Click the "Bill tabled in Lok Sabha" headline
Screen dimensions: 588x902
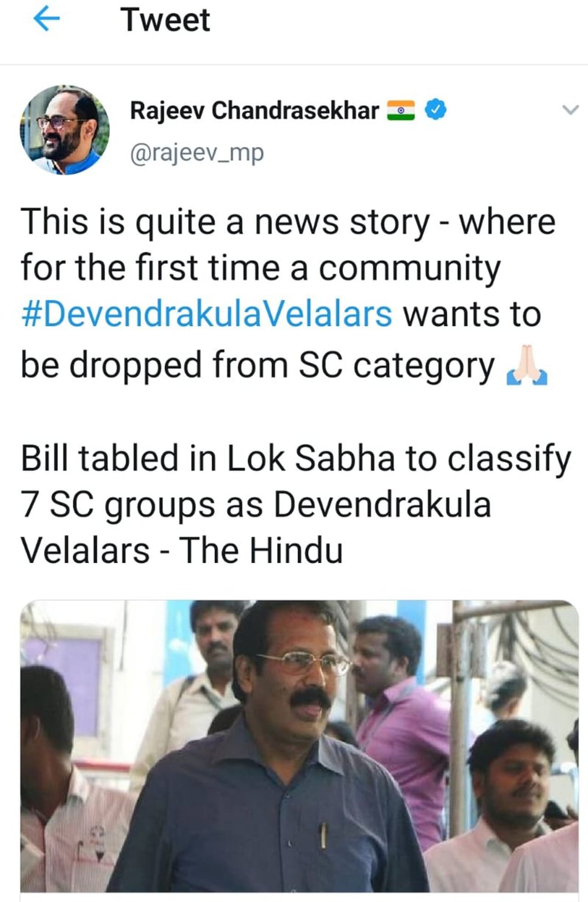point(296,458)
